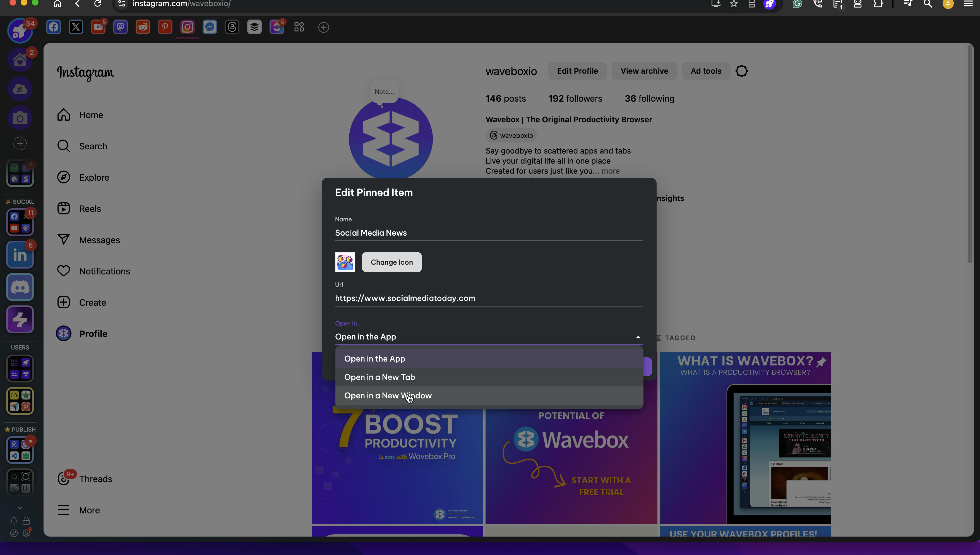
Task: Select the Instagram app tab icon
Action: 188,27
